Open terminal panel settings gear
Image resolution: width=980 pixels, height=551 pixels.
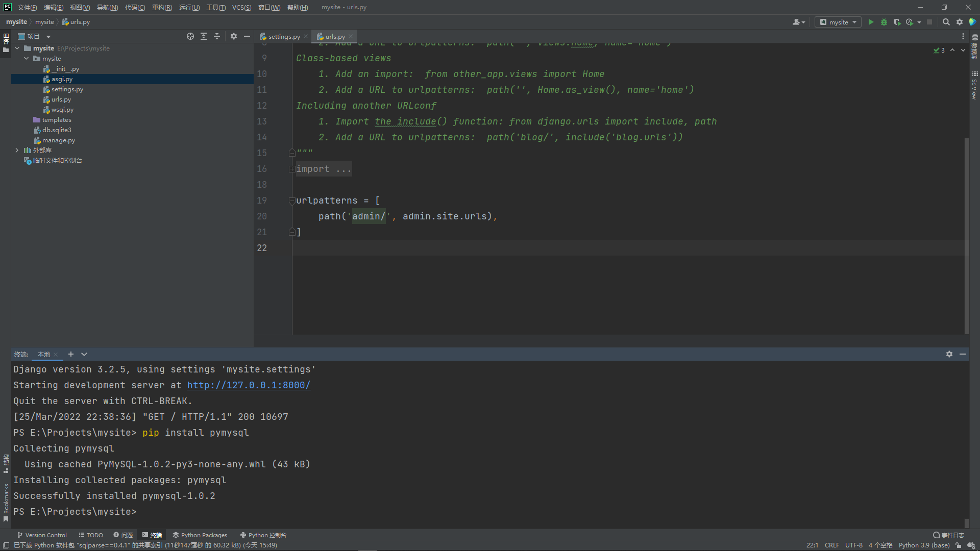click(949, 354)
